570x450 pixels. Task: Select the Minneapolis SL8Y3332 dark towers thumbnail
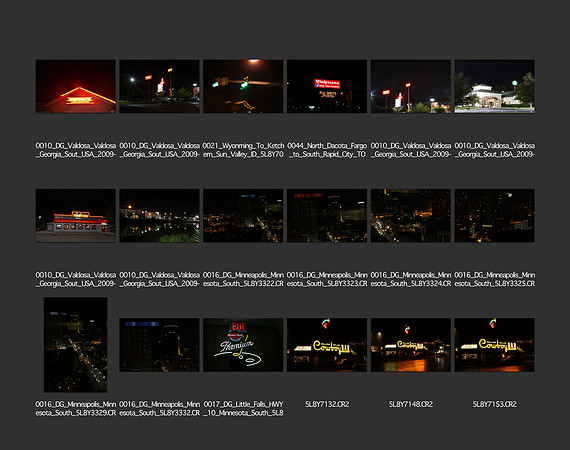tap(159, 345)
